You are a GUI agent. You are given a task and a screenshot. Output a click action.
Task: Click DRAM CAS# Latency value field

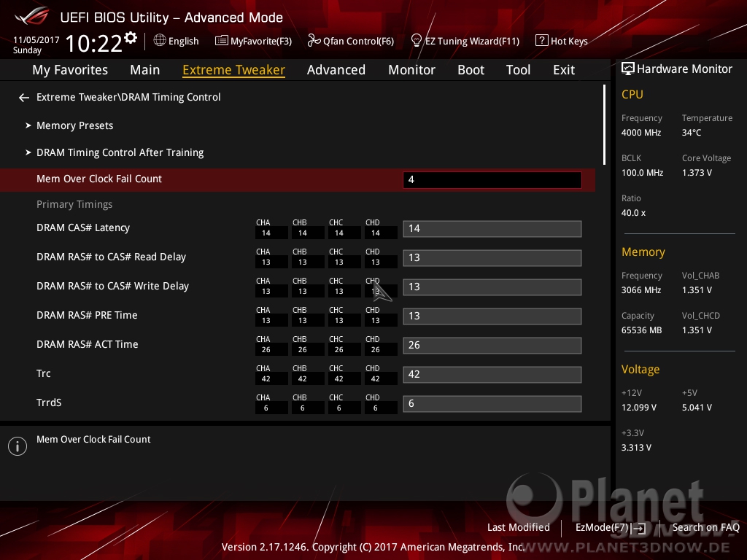492,228
